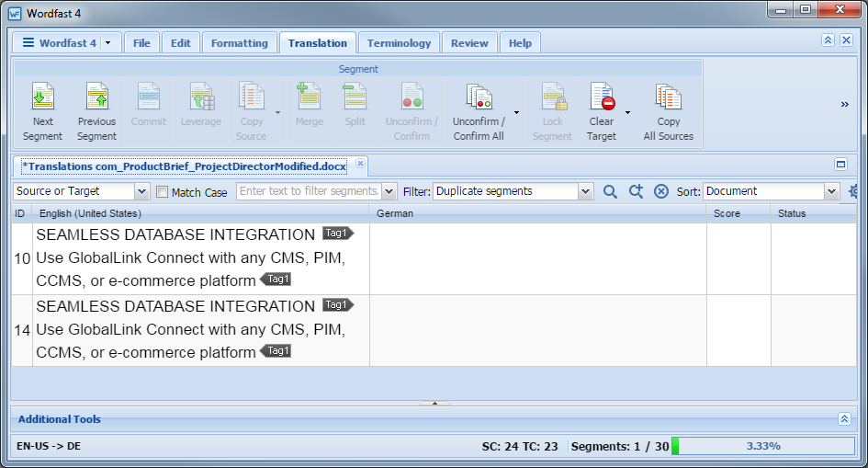Collapse the ribbon with double chevron
Image resolution: width=868 pixels, height=468 pixels.
[x=828, y=40]
